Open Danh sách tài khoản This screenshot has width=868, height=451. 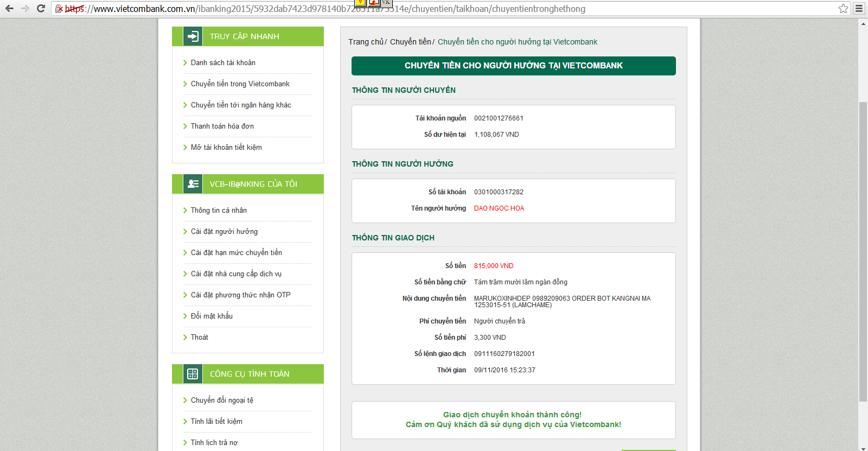pos(222,63)
